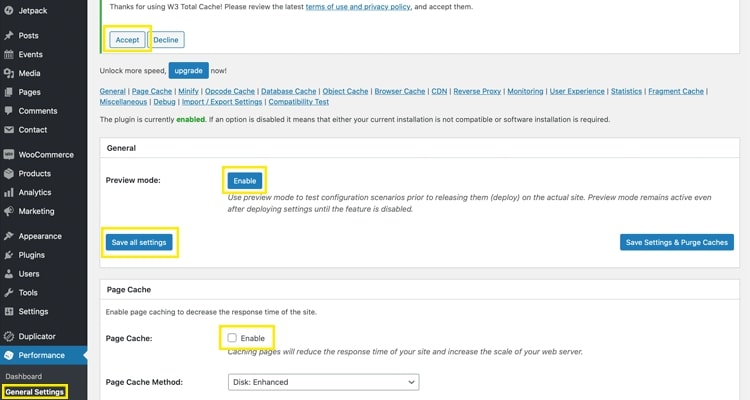Screen dimensions: 750x400
Task: Open the WooCommerce menu label
Action: [x=46, y=155]
